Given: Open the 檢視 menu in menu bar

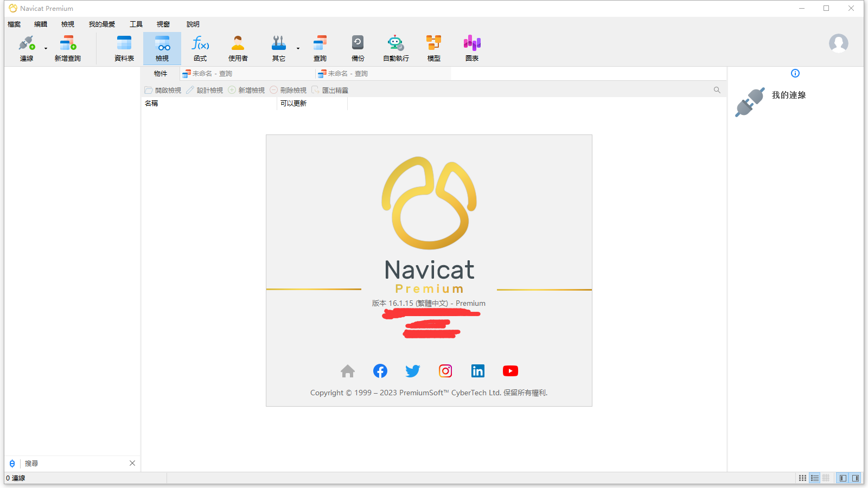Looking at the screenshot, I should (68, 24).
